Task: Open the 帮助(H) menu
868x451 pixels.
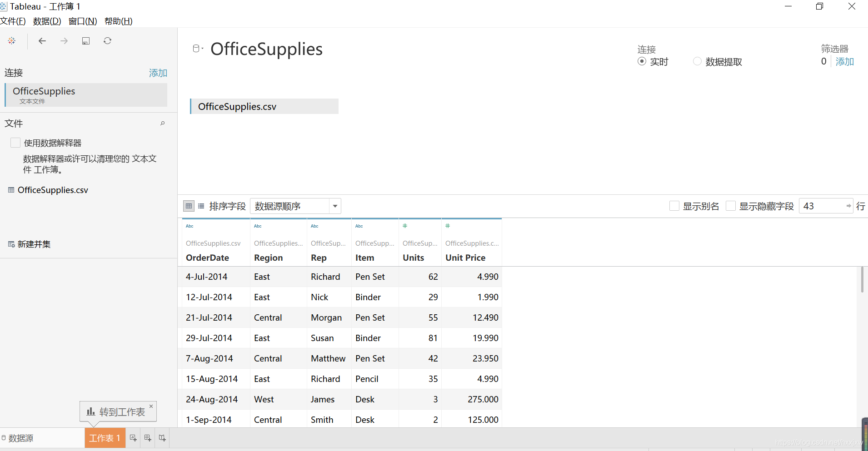Action: point(119,21)
